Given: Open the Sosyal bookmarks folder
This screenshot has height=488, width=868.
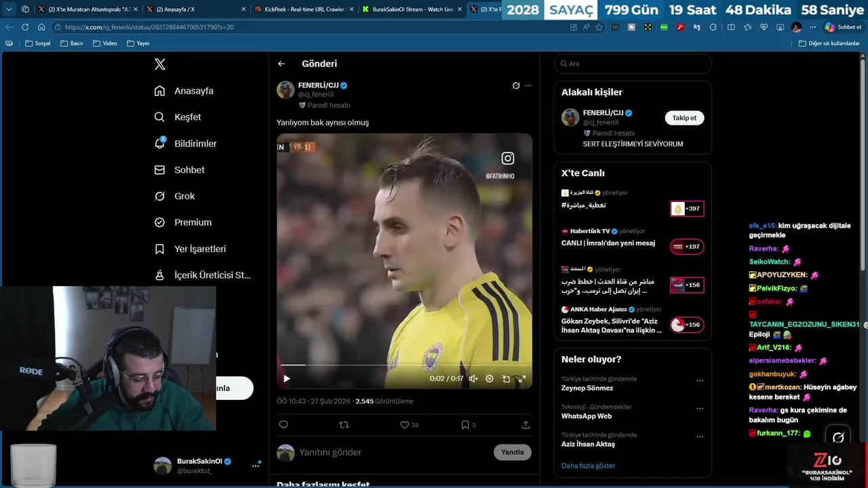Looking at the screenshot, I should (x=38, y=43).
